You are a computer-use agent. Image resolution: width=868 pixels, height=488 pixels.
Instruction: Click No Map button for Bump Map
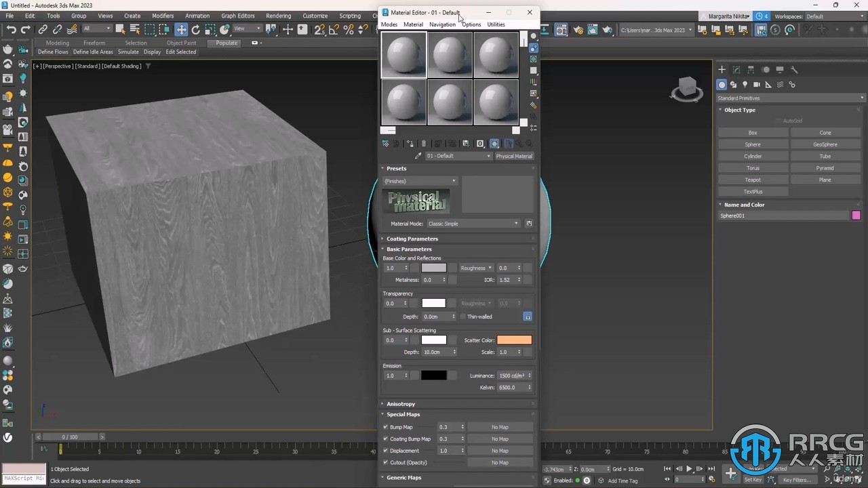point(500,427)
